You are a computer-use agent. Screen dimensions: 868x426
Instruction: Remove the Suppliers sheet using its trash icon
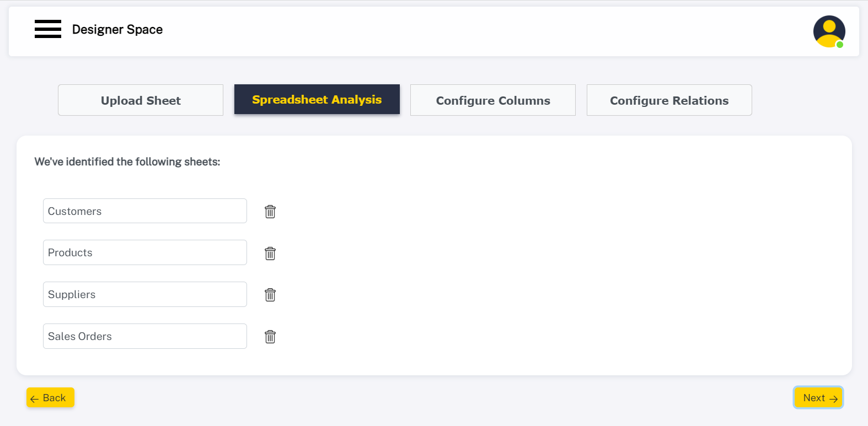point(270,295)
